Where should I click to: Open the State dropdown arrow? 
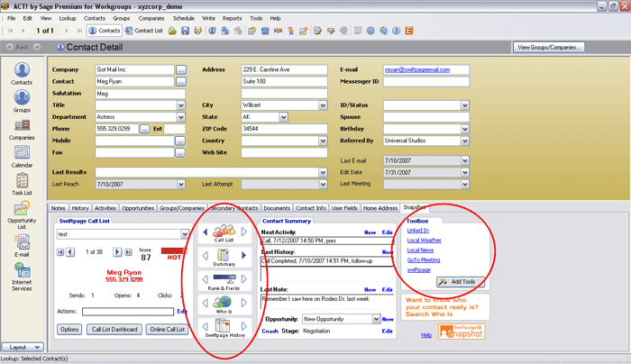[x=283, y=117]
